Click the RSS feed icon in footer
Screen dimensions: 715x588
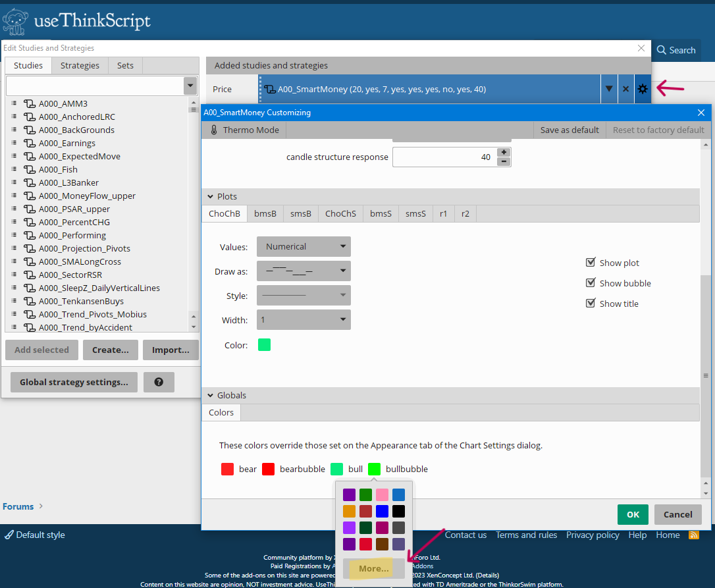tap(693, 535)
